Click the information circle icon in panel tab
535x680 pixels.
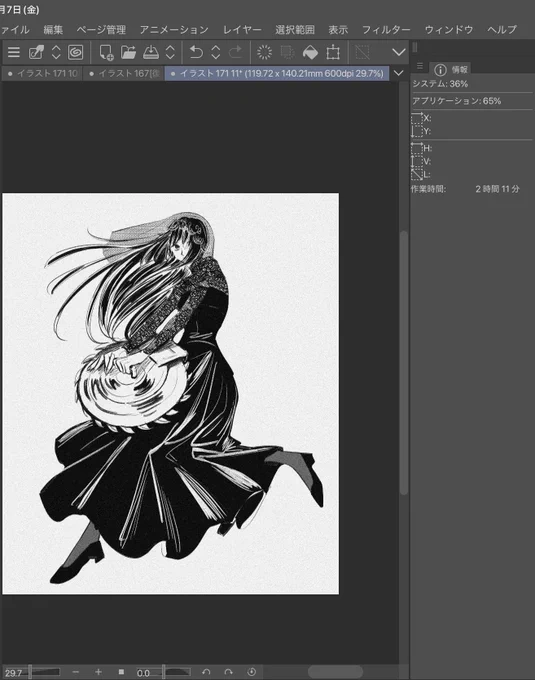(x=440, y=70)
